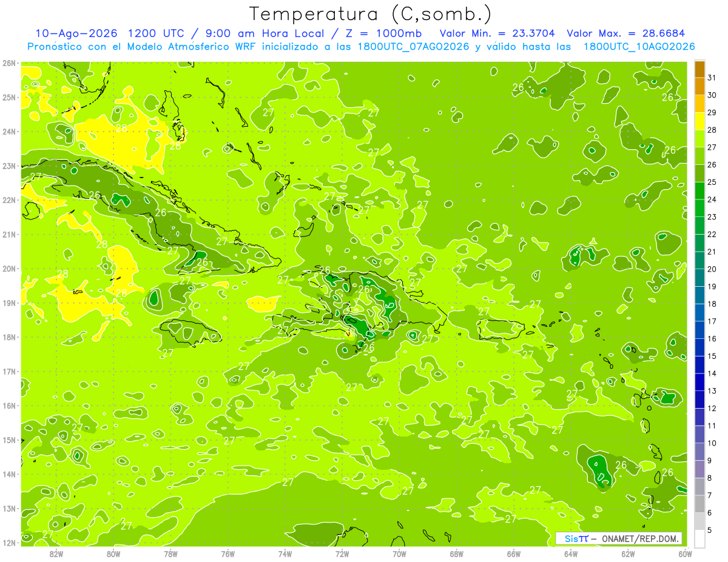
Task: Click the title 'Temperatura (C,somb.)'
Action: click(x=369, y=14)
